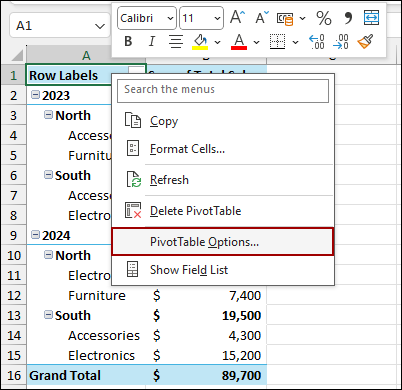Click the Show Field List icon
402x390 pixels.
(x=133, y=269)
